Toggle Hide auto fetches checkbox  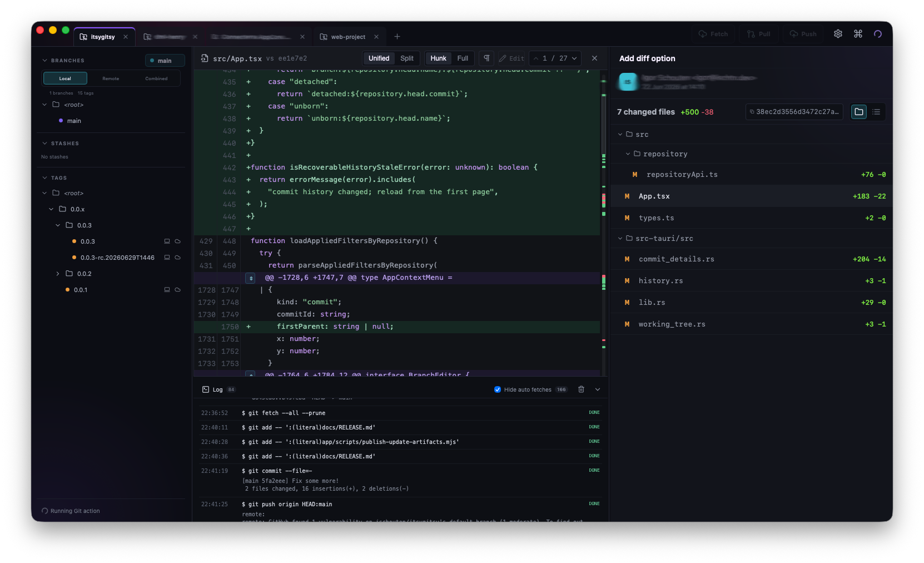[498, 389]
